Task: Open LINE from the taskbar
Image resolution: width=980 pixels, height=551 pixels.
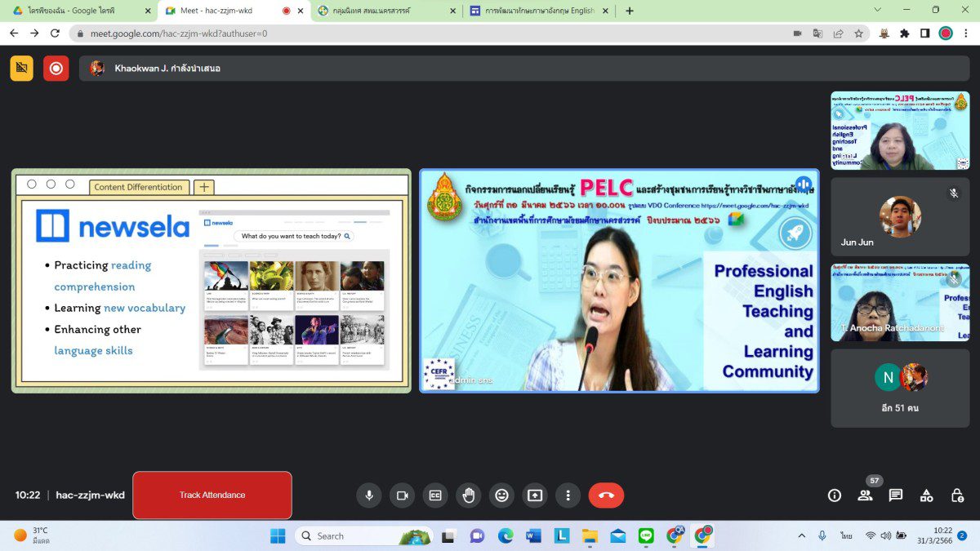Action: (647, 535)
